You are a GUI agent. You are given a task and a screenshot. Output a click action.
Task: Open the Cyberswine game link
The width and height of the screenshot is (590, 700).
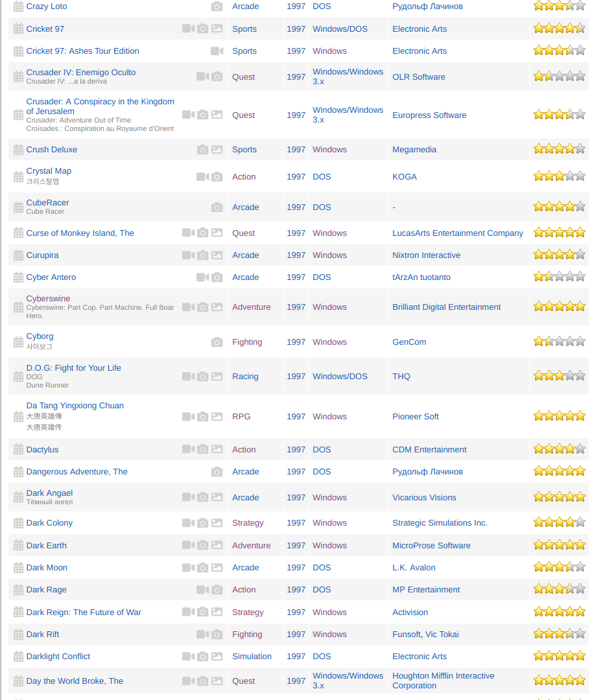click(48, 299)
